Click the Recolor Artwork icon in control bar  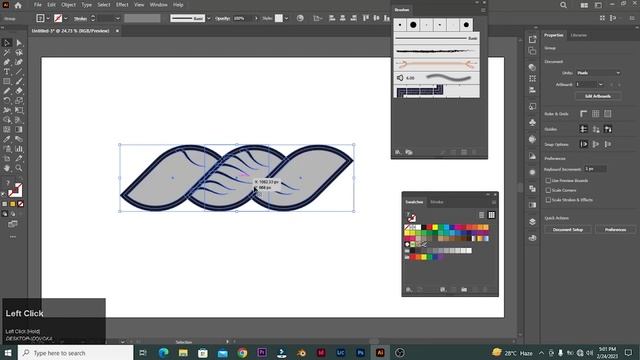[300, 18]
